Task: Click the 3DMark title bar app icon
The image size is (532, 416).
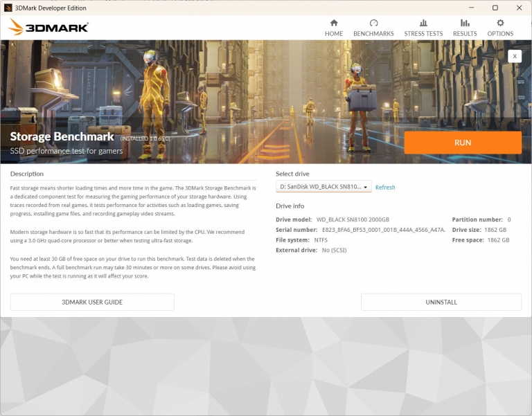Action: tap(8, 8)
